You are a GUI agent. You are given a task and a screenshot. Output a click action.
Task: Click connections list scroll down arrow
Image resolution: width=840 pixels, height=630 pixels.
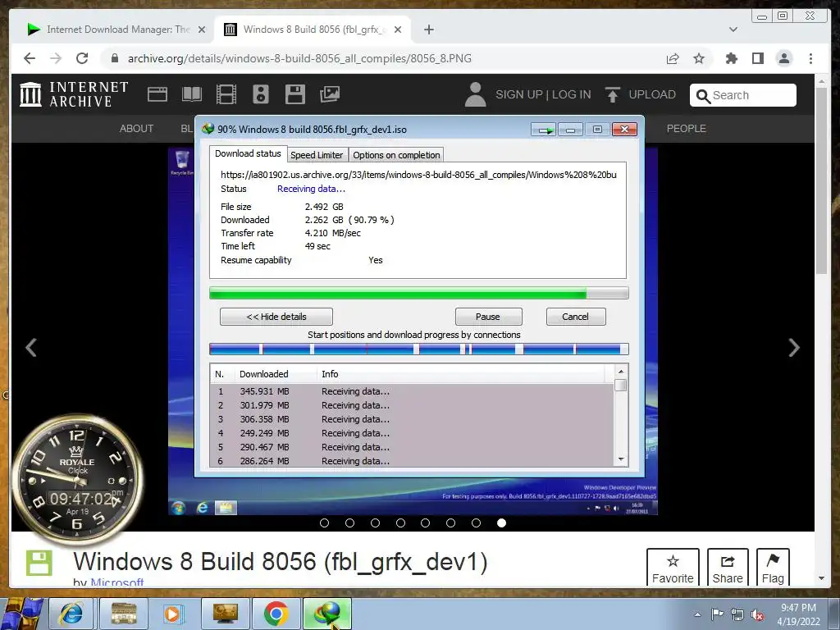(621, 459)
